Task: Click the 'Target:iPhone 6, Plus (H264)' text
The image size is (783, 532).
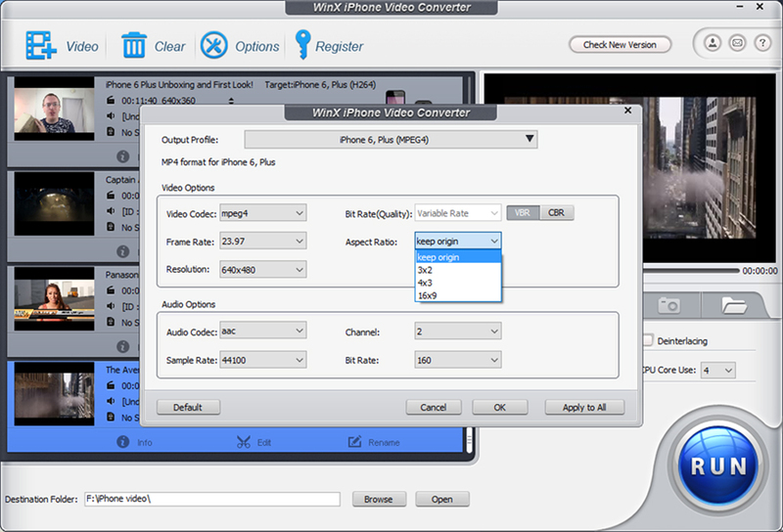Action: coord(320,84)
